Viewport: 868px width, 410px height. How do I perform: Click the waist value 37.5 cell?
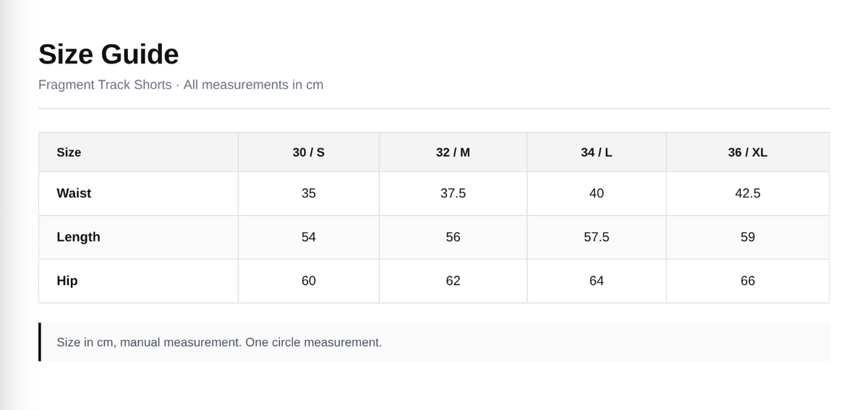click(453, 194)
